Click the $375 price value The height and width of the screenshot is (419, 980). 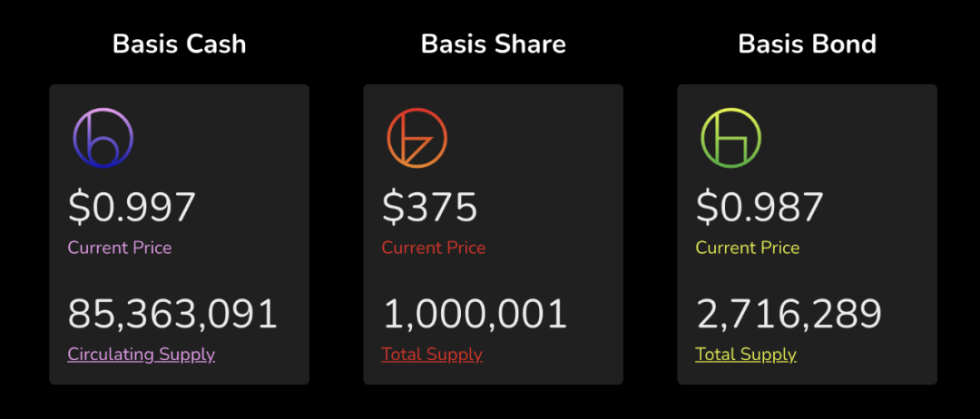click(x=429, y=208)
